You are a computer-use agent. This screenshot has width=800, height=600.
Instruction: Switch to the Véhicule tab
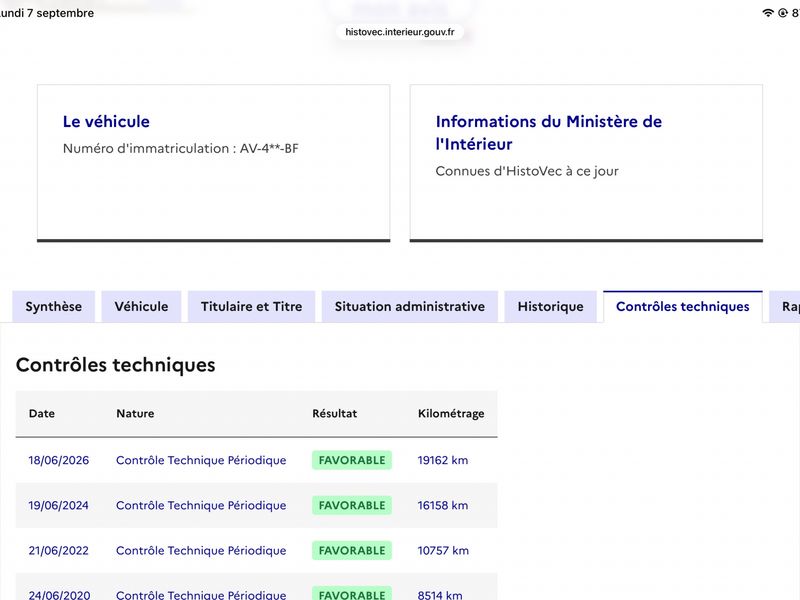141,307
